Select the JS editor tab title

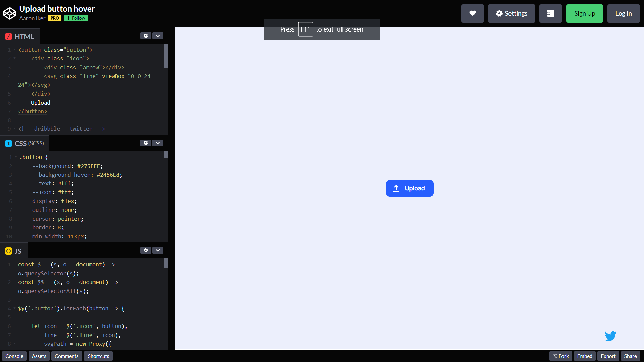[x=14, y=251]
